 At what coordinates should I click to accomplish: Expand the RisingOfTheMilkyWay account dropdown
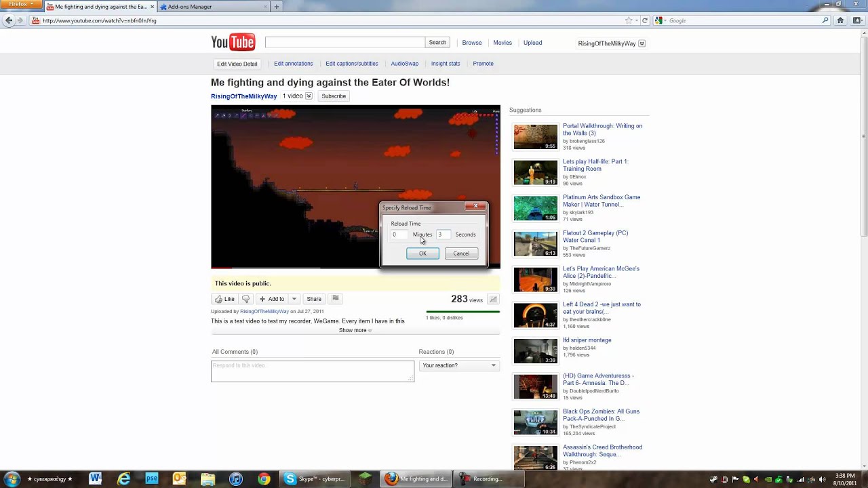tap(642, 43)
